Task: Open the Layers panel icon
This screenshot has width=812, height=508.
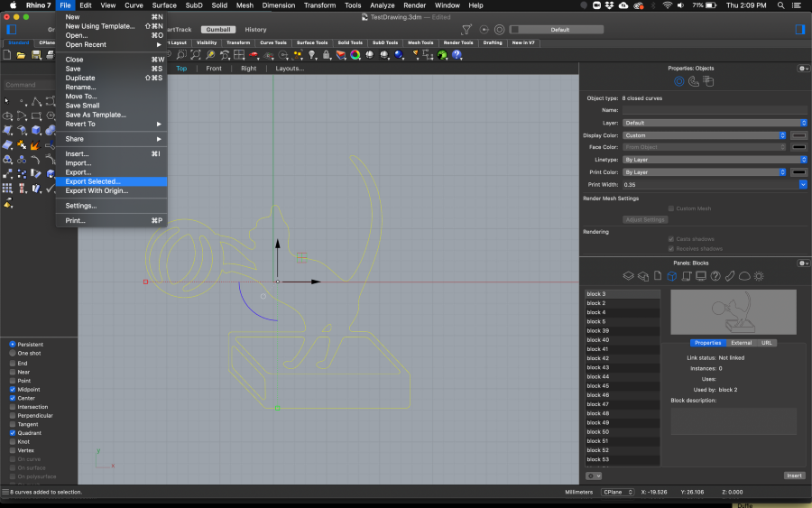Action: pyautogui.click(x=629, y=275)
